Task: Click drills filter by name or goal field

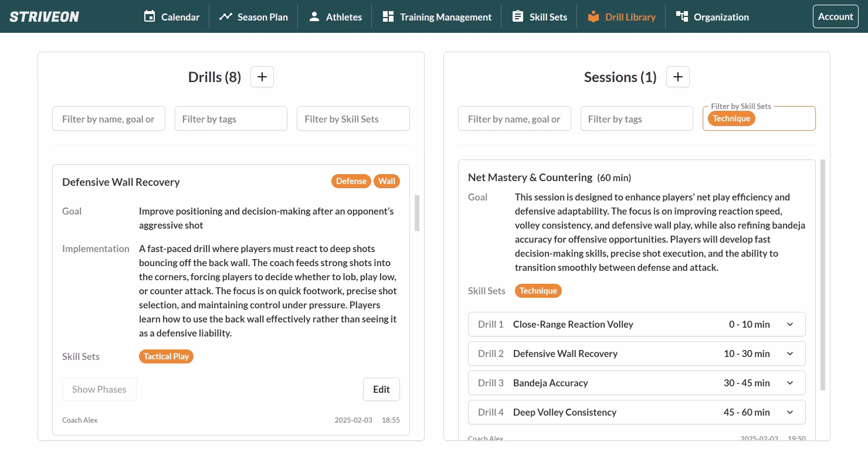Action: pos(108,118)
